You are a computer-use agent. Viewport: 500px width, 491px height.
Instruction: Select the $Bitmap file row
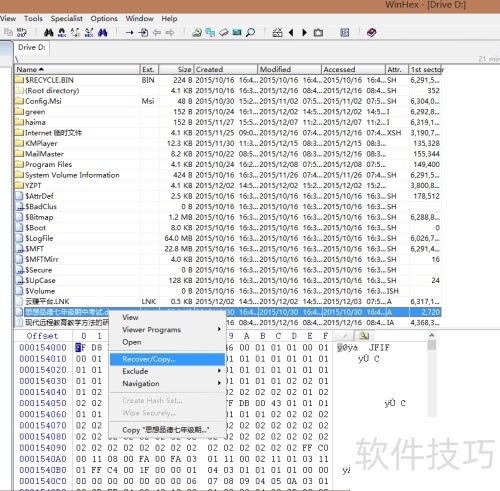coord(228,217)
